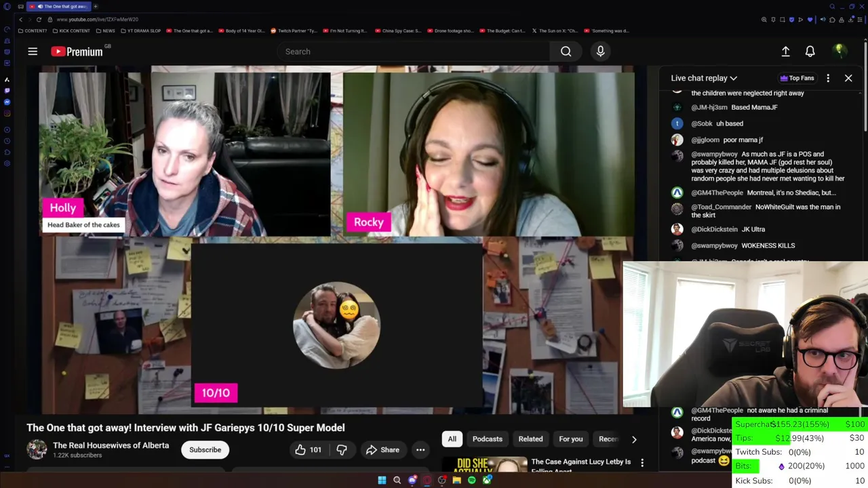
Task: Open a new browser tab
Action: [96, 6]
